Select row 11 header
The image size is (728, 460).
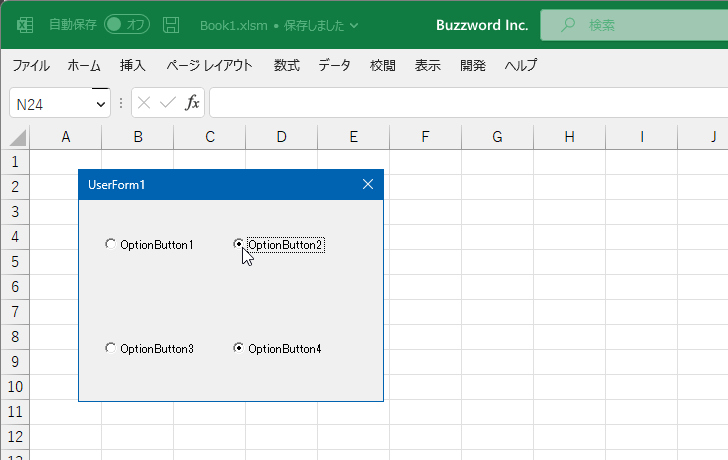click(15, 412)
